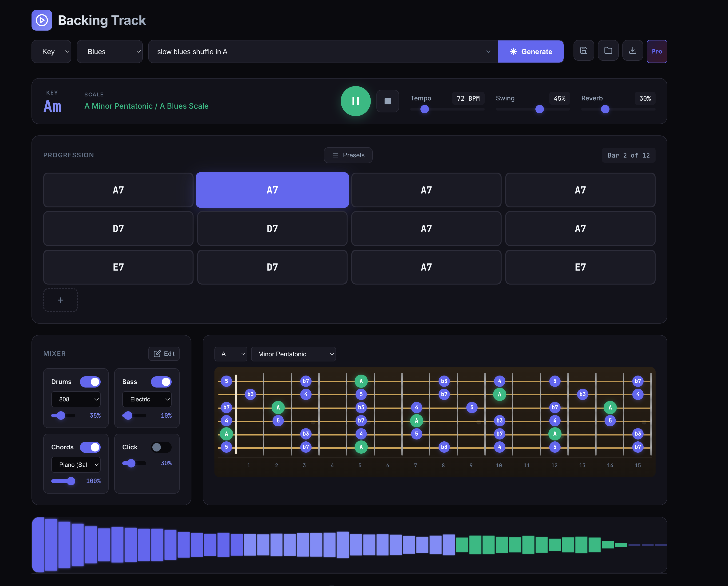Open the Blues genre menu
The height and width of the screenshot is (586, 728).
[110, 51]
